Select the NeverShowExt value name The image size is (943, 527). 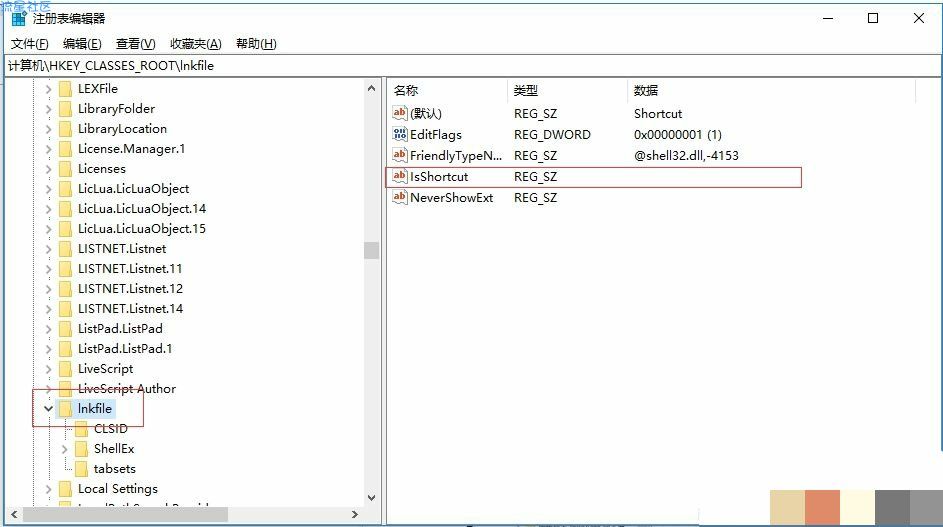point(452,197)
